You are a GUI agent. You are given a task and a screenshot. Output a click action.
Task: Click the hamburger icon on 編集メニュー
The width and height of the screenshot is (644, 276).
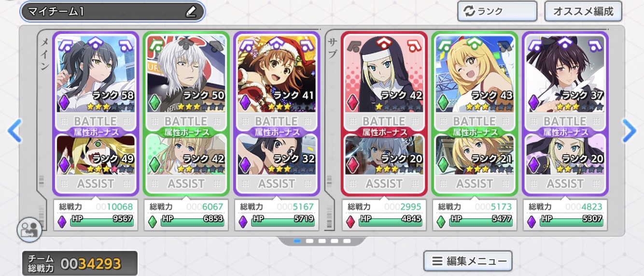(437, 261)
